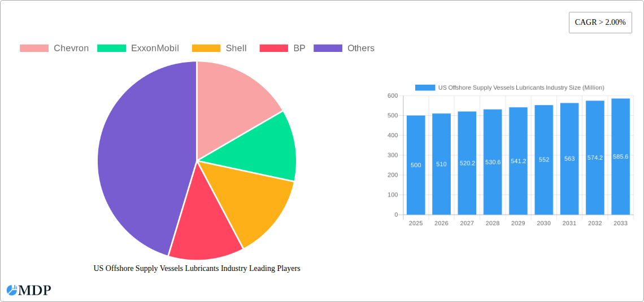This screenshot has height=302, width=644.
Task: Toggle the BP legend color swatch
Action: pos(274,48)
